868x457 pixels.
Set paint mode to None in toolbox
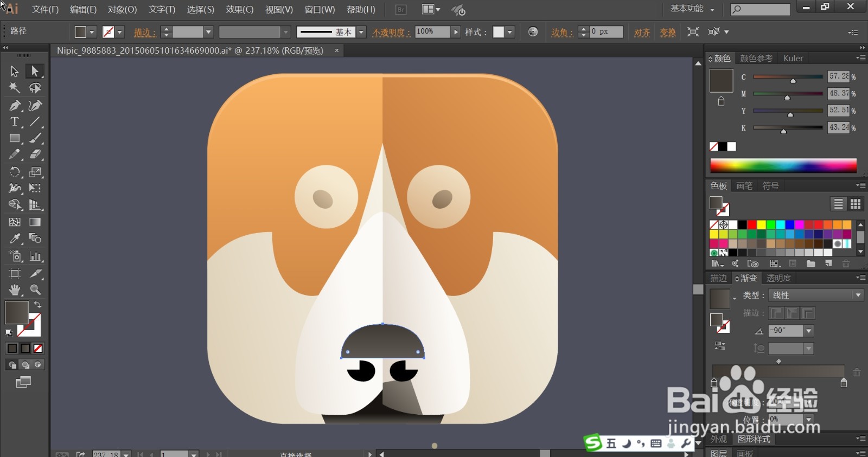point(38,348)
